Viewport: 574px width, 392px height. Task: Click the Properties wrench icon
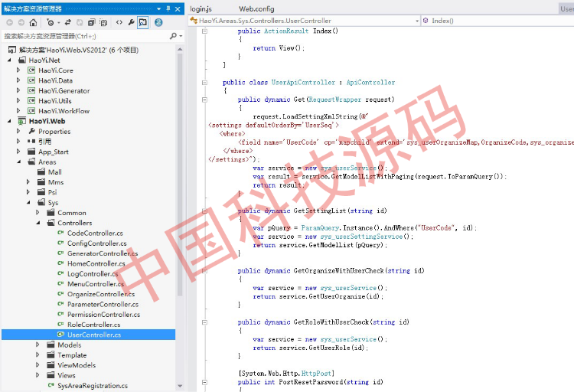tap(131, 22)
